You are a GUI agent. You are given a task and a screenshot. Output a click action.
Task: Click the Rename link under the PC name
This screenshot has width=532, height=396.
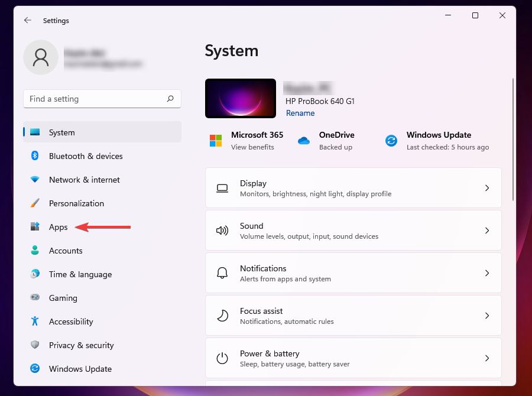point(300,113)
